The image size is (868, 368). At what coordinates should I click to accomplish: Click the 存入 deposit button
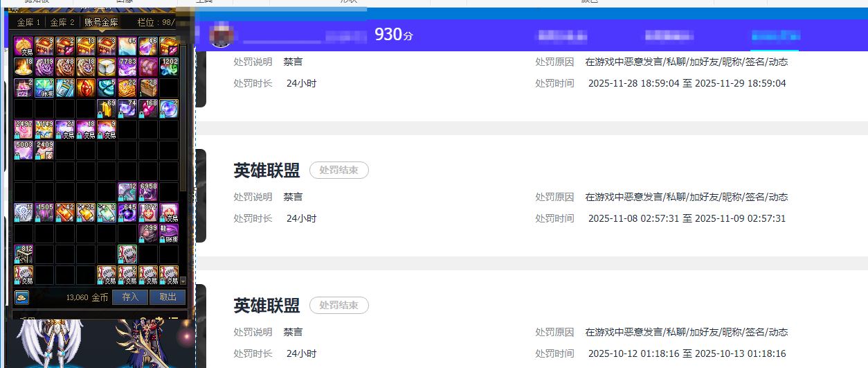coord(130,297)
